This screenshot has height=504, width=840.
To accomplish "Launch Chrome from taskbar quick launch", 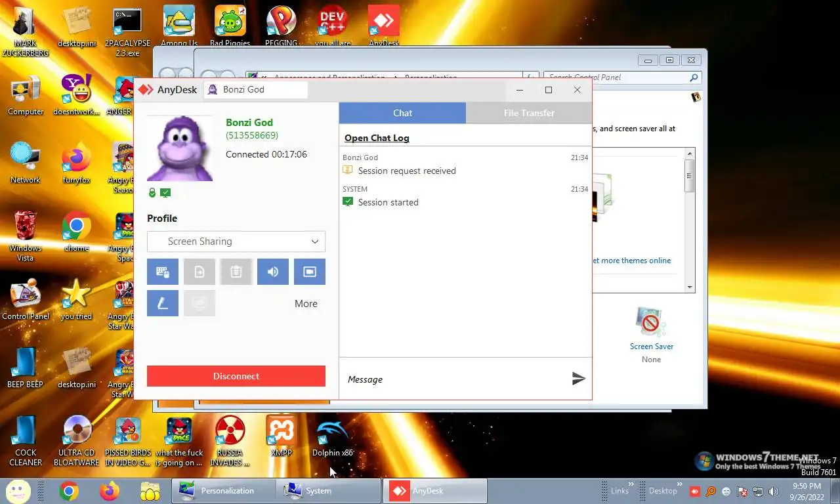I will (68, 491).
